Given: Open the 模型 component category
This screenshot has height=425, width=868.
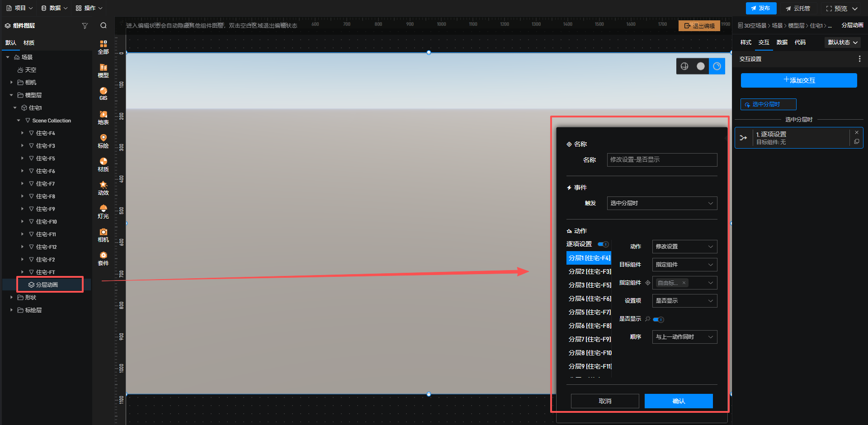Looking at the screenshot, I should click(x=103, y=70).
